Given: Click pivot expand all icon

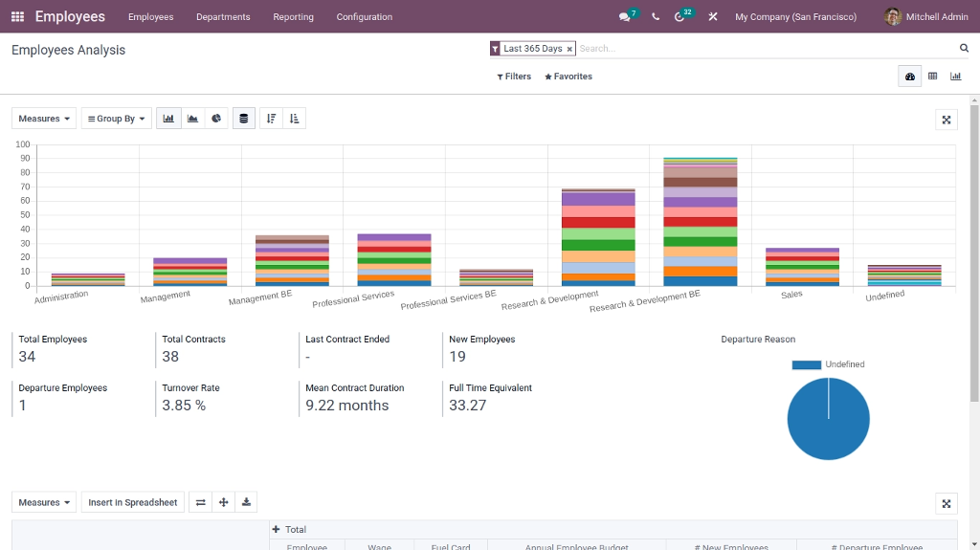Looking at the screenshot, I should click(x=223, y=502).
